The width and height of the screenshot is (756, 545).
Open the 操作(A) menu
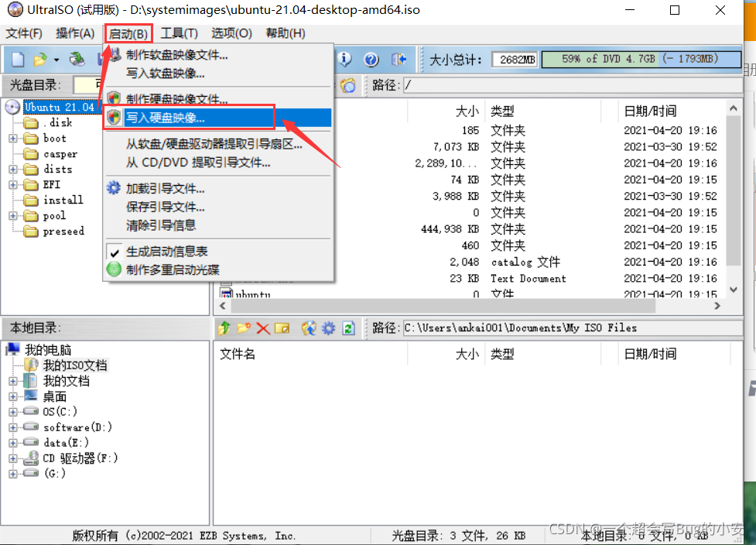click(x=75, y=33)
